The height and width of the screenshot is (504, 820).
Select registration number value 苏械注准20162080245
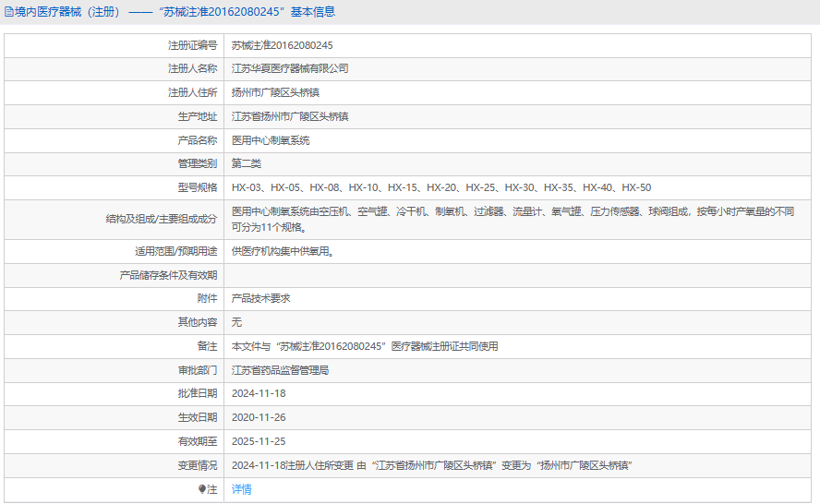click(282, 45)
